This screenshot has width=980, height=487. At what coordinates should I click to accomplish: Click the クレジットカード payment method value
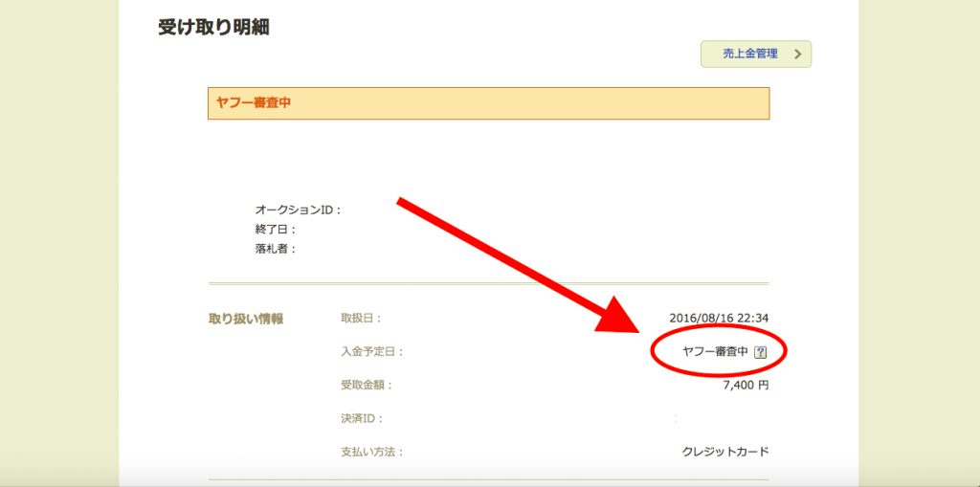click(724, 452)
